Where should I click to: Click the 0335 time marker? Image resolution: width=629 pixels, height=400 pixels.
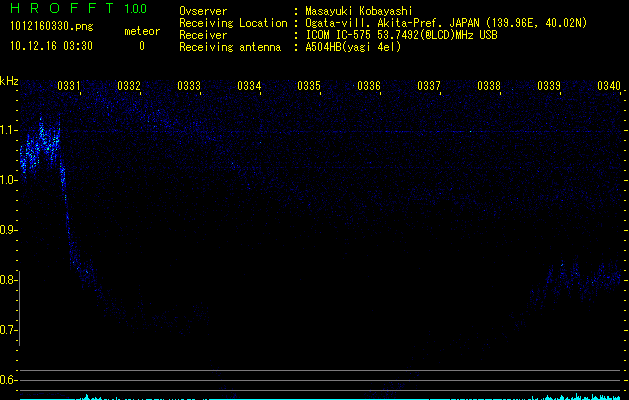click(308, 85)
